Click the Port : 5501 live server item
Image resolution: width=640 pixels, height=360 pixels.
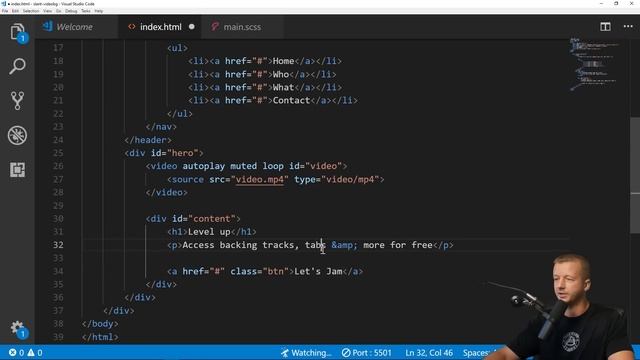tap(367, 353)
